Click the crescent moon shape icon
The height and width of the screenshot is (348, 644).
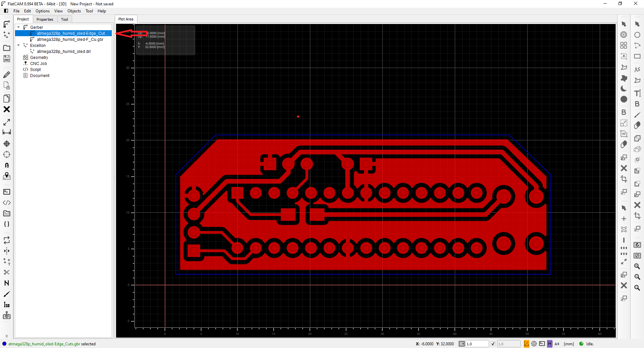click(x=624, y=89)
